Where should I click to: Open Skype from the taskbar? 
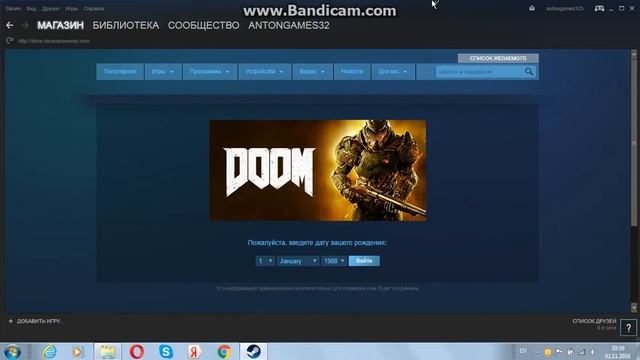click(x=166, y=351)
